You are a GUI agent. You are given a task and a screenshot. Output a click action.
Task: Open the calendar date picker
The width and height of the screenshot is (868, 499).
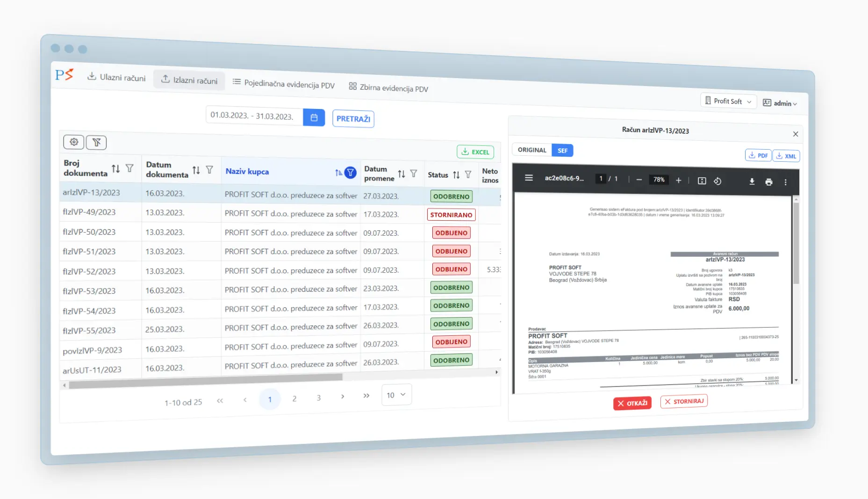coord(314,117)
